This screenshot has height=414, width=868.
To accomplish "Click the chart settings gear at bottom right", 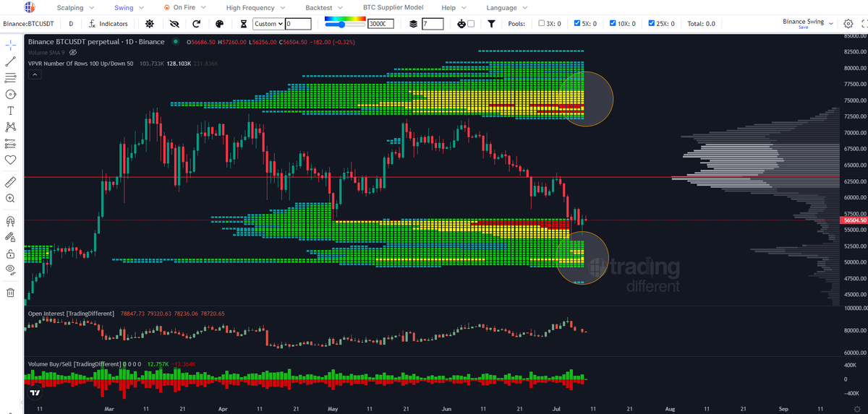I will (x=856, y=408).
